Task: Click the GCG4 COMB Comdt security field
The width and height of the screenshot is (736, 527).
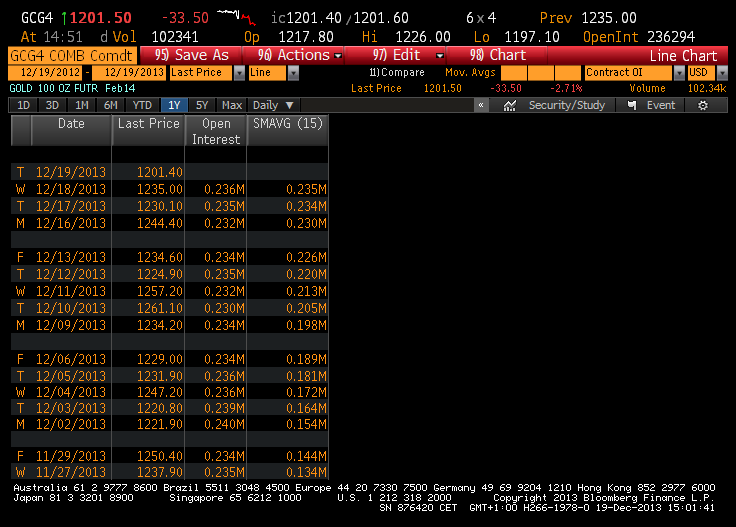Action: tap(72, 55)
